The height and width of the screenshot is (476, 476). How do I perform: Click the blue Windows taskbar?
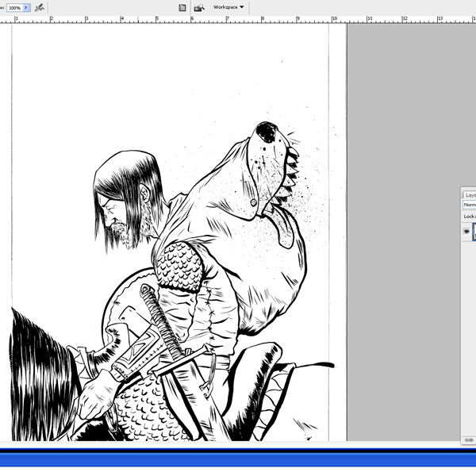(x=238, y=459)
